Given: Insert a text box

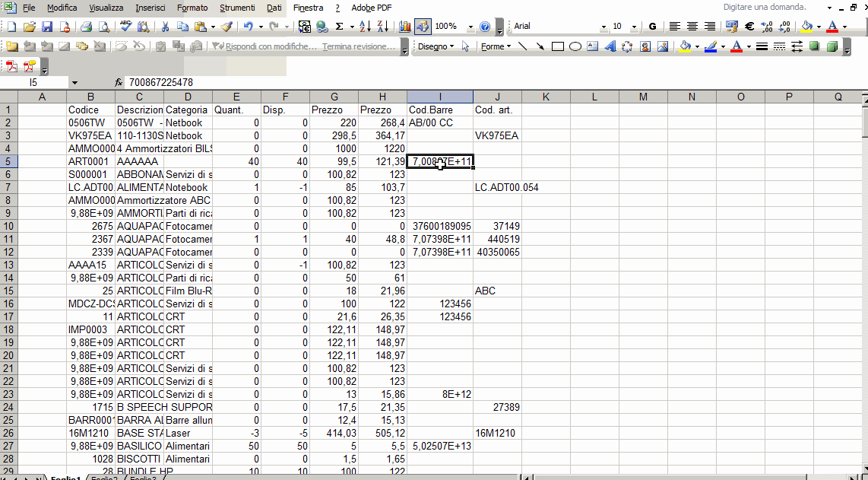Looking at the screenshot, I should click(x=593, y=46).
